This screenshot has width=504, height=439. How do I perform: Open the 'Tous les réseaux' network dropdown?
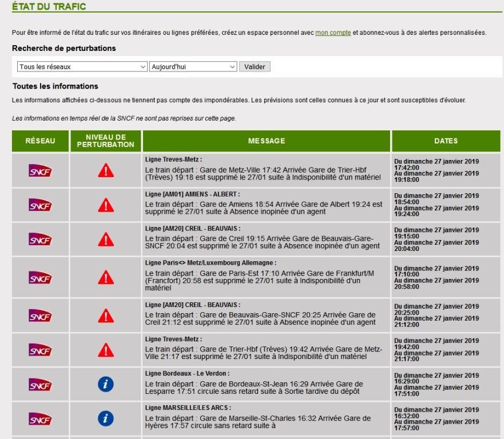[82, 67]
